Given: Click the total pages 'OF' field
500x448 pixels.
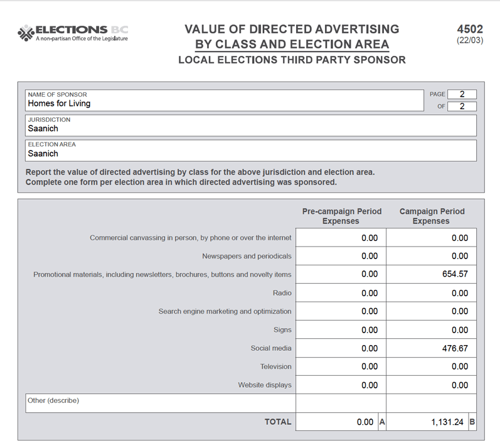Looking at the screenshot, I should click(x=462, y=106).
